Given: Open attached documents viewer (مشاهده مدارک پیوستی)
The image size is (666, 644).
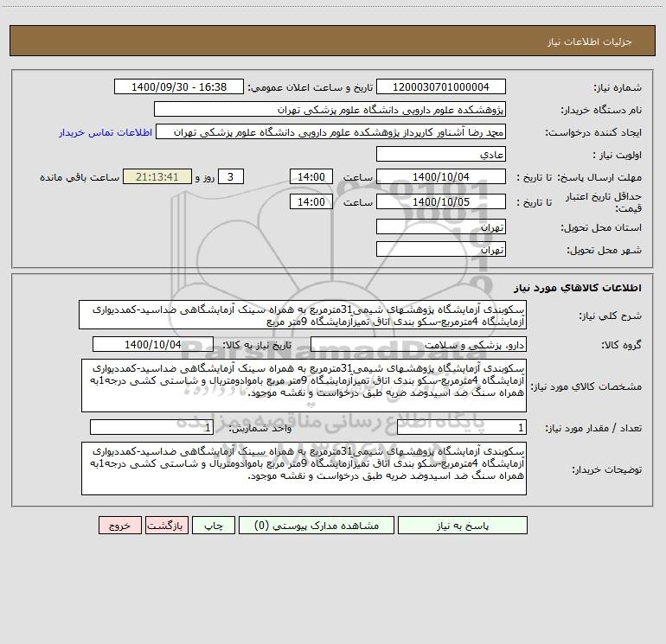Looking at the screenshot, I should coord(317,526).
